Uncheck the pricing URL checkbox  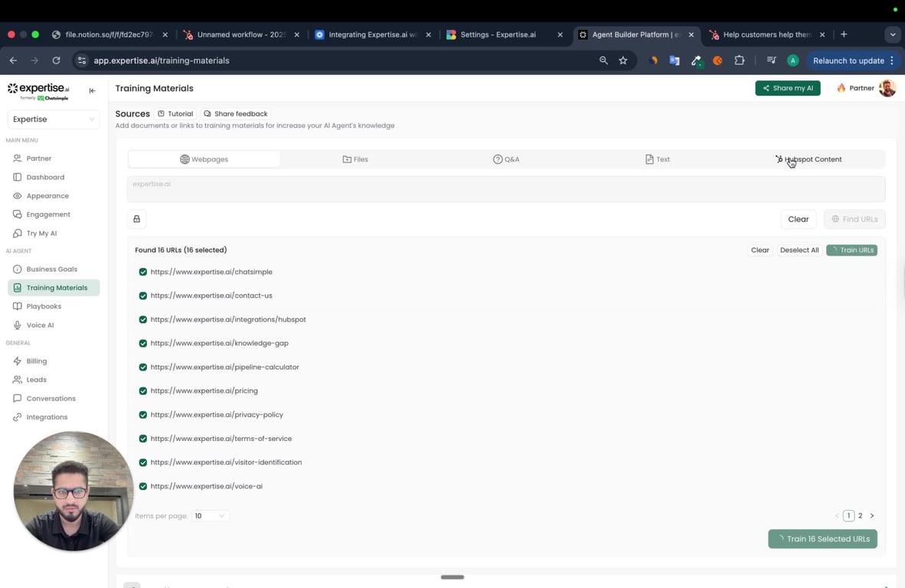[x=142, y=390]
